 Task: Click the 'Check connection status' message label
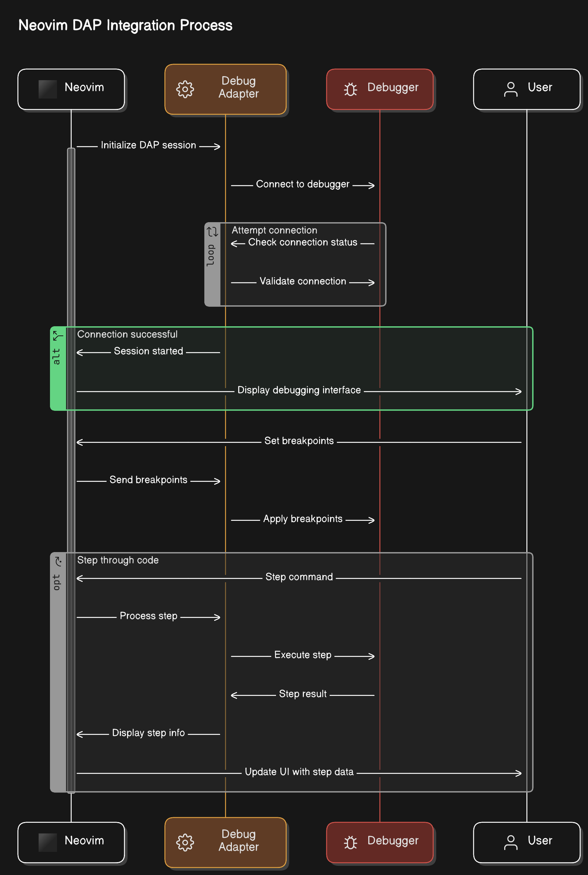pos(302,242)
